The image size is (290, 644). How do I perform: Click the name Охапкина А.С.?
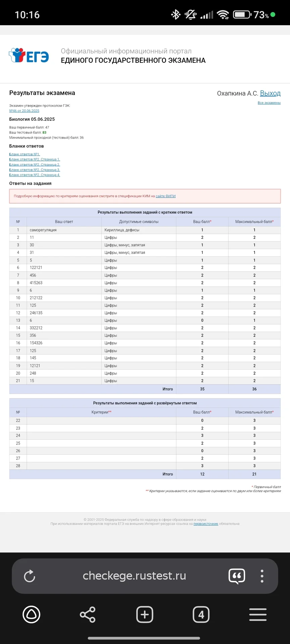237,93
